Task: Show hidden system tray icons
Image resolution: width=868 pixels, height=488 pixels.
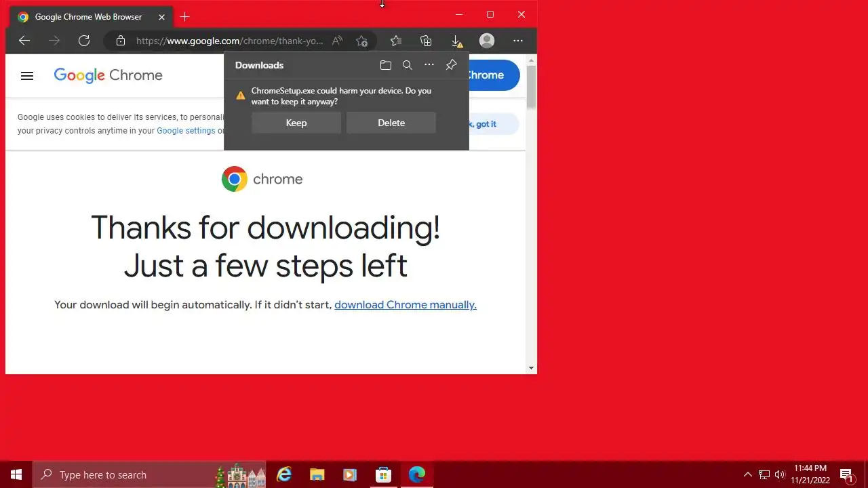Action: click(x=748, y=474)
